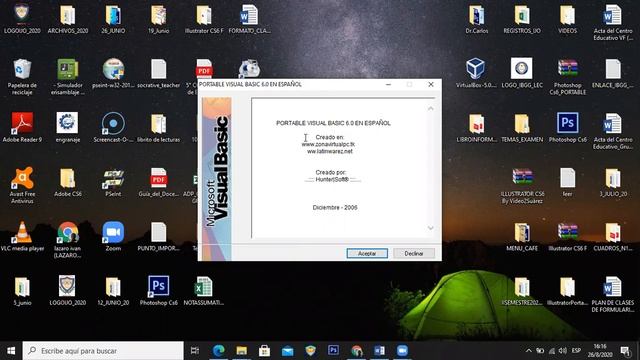This screenshot has width=640, height=360.
Task: Click Aceptar in the Visual Basic dialog
Action: tap(367, 253)
